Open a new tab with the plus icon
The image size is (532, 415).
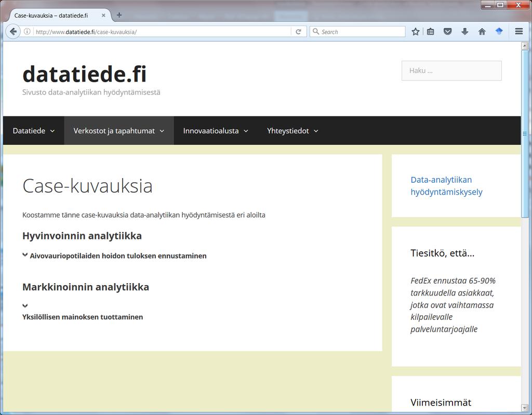point(119,15)
